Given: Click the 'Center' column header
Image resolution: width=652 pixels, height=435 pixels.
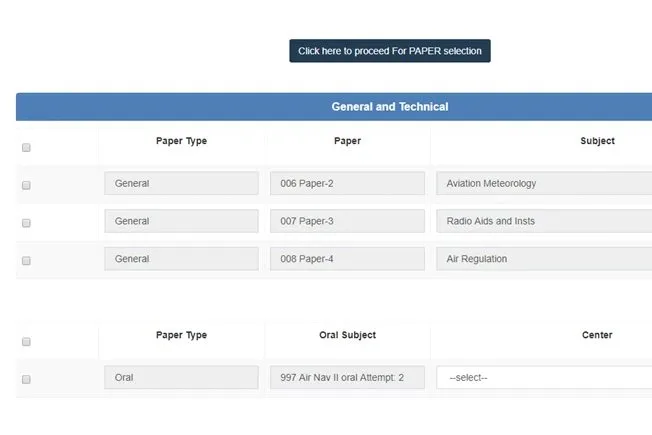Looking at the screenshot, I should [x=597, y=335].
